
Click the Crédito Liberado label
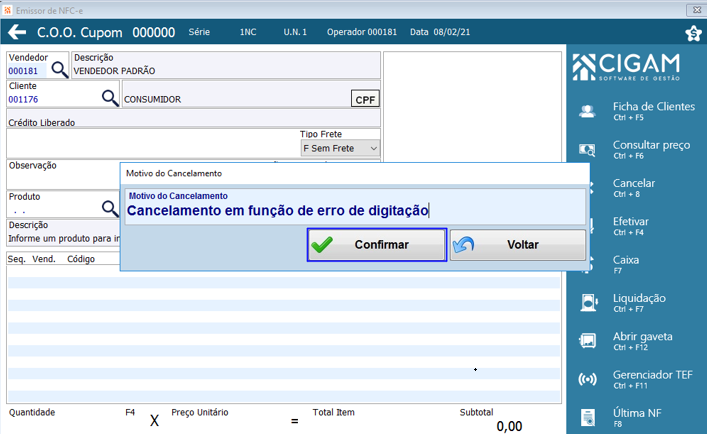tap(41, 123)
